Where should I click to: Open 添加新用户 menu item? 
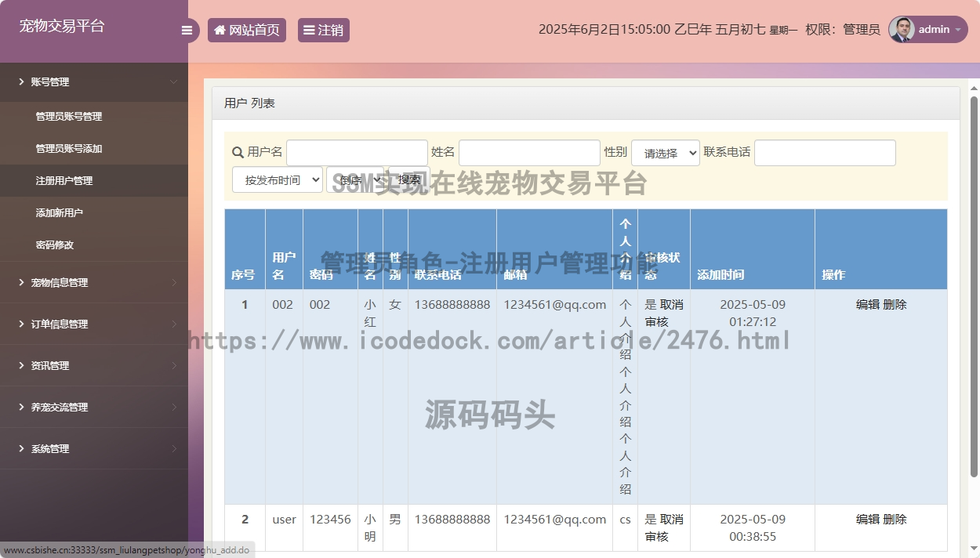coord(94,212)
